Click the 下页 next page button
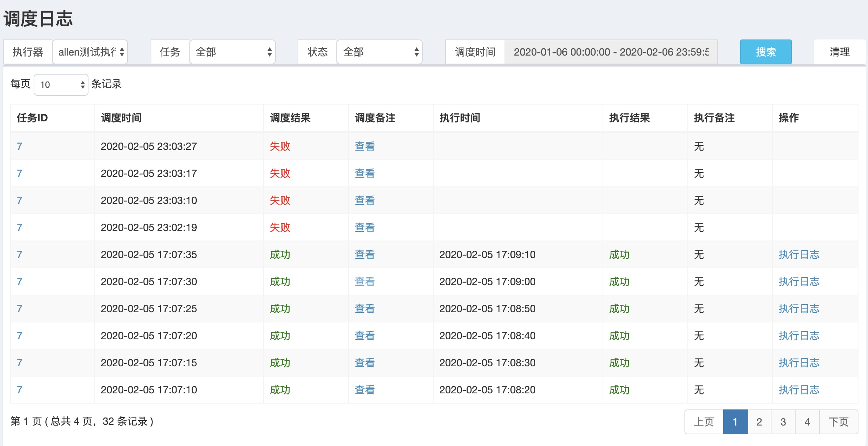This screenshot has height=446, width=868. 838,422
